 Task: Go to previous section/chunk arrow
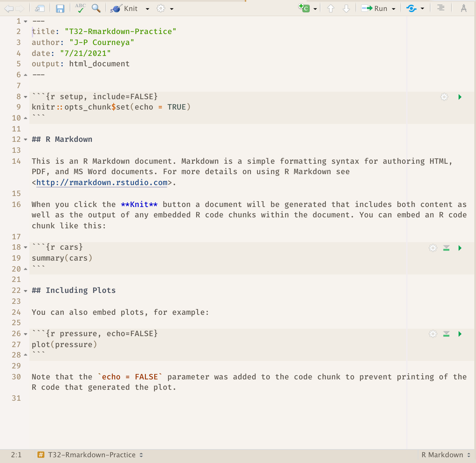coord(330,9)
